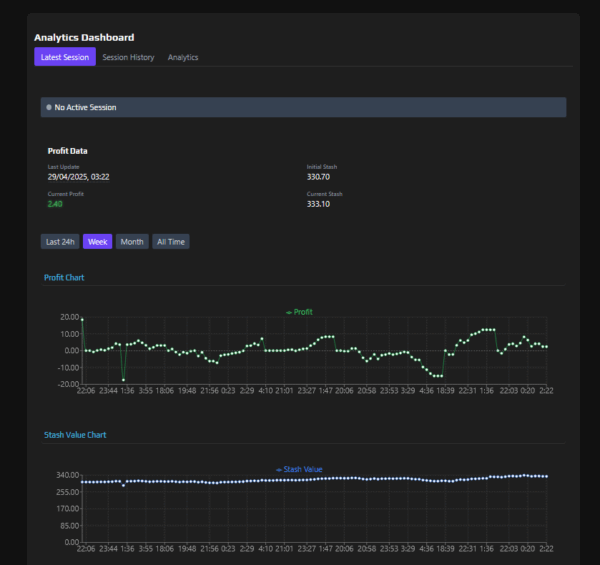Click the Last Update value 29/04/2025, 03:22

click(78, 177)
